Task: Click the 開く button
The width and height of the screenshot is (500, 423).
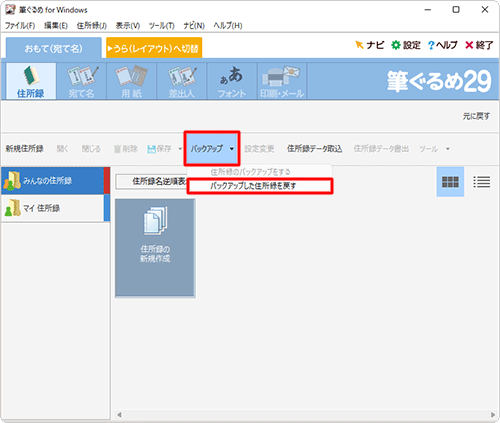Action: [62, 149]
